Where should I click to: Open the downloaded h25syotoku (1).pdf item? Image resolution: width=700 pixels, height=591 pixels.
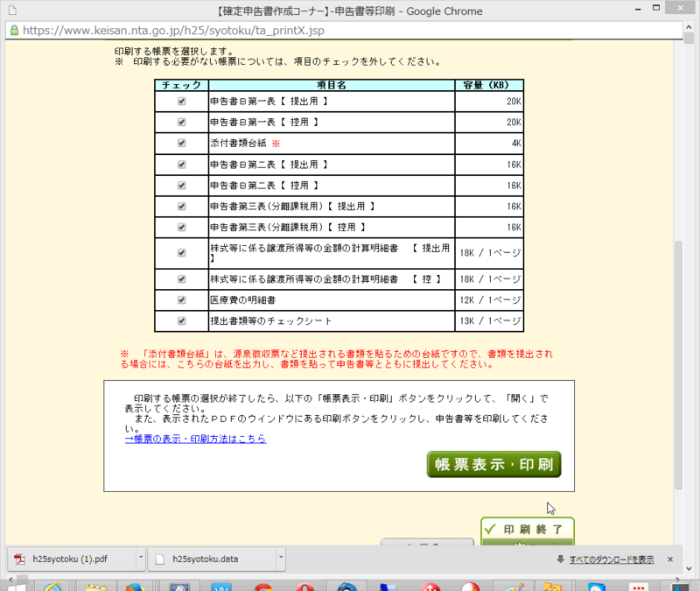[73, 559]
